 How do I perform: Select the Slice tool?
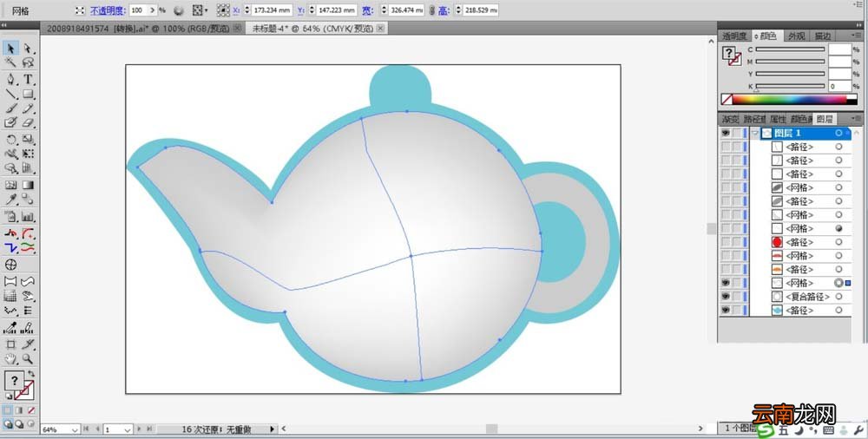(x=28, y=344)
